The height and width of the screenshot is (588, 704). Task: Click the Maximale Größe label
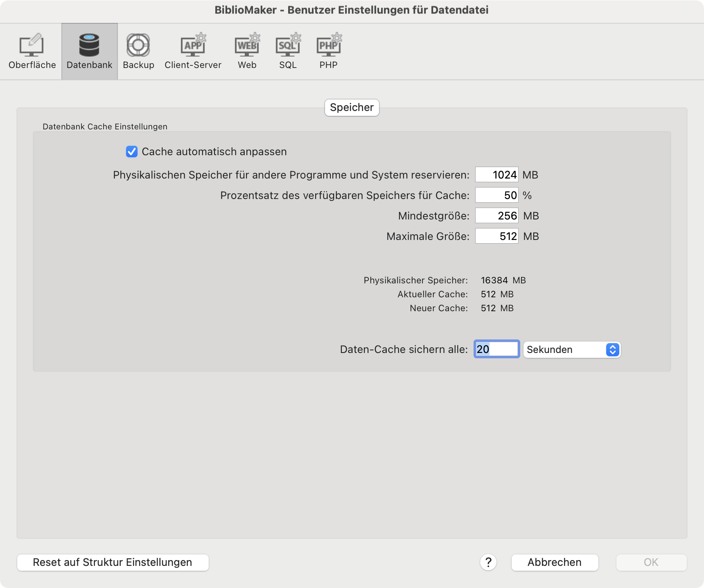pyautogui.click(x=428, y=236)
